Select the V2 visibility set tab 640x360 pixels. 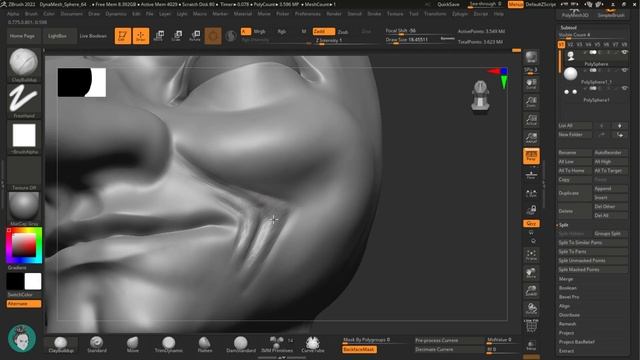[x=570, y=44]
